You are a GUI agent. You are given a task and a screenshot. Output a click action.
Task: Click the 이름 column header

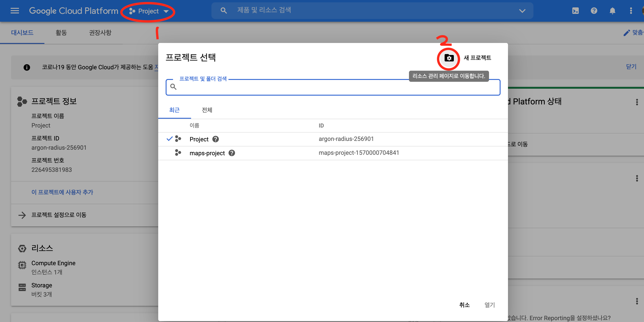click(x=194, y=126)
